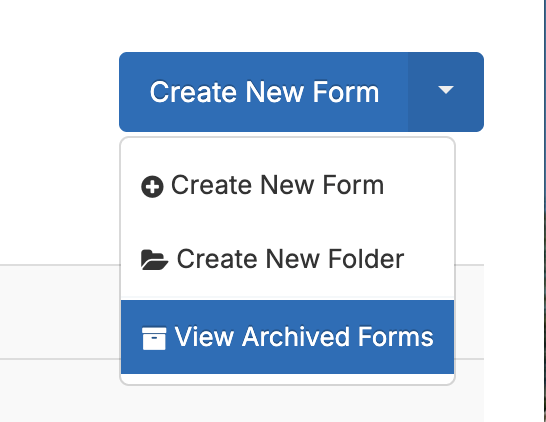Add a form via the circled plus icon
The height and width of the screenshot is (422, 546).
pos(152,187)
